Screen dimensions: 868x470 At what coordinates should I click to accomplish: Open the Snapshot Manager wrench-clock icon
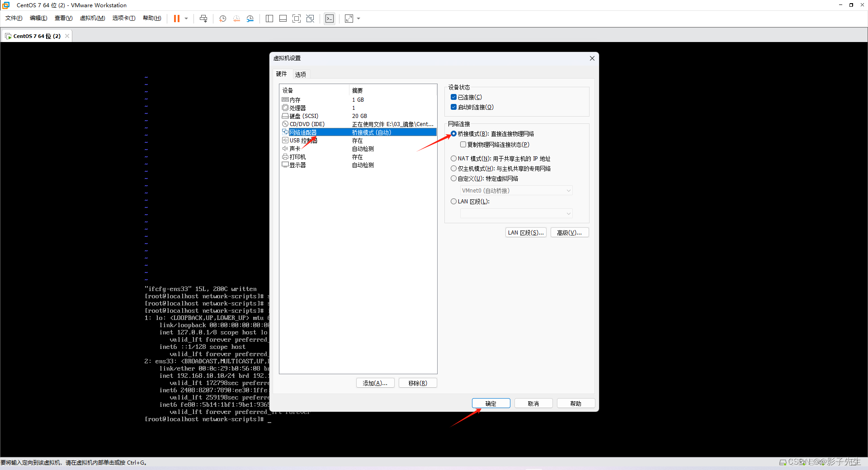pyautogui.click(x=250, y=19)
